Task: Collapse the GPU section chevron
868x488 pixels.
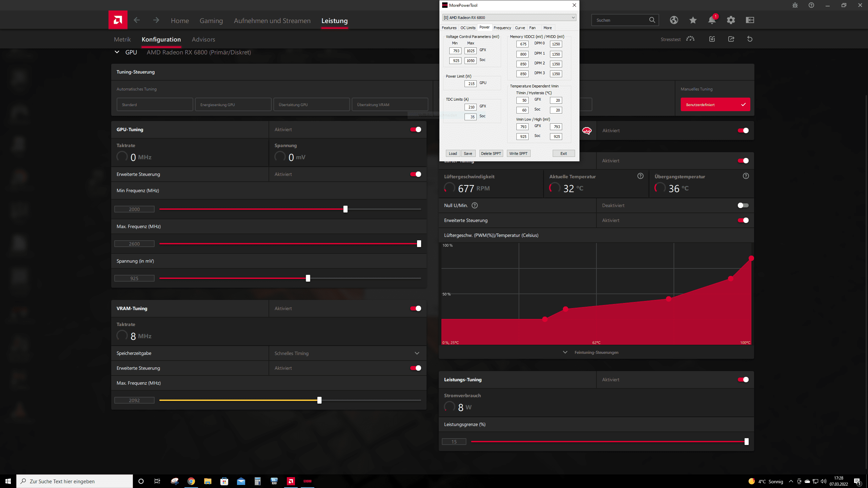Action: (117, 52)
